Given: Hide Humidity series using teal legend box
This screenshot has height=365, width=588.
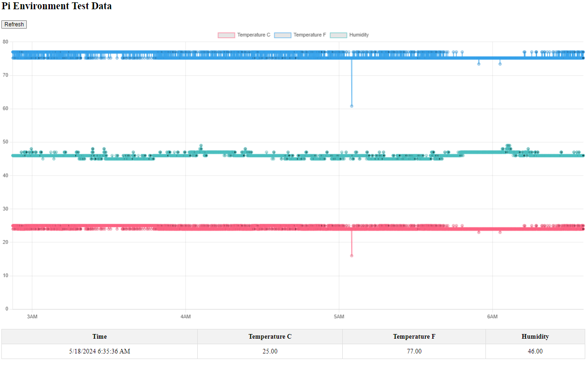Looking at the screenshot, I should (x=338, y=35).
